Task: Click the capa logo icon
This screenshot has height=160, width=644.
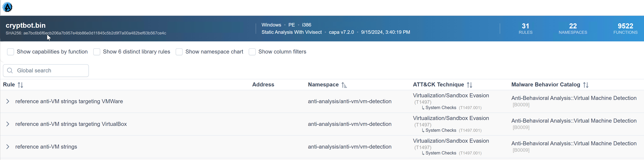Action: pos(7,7)
